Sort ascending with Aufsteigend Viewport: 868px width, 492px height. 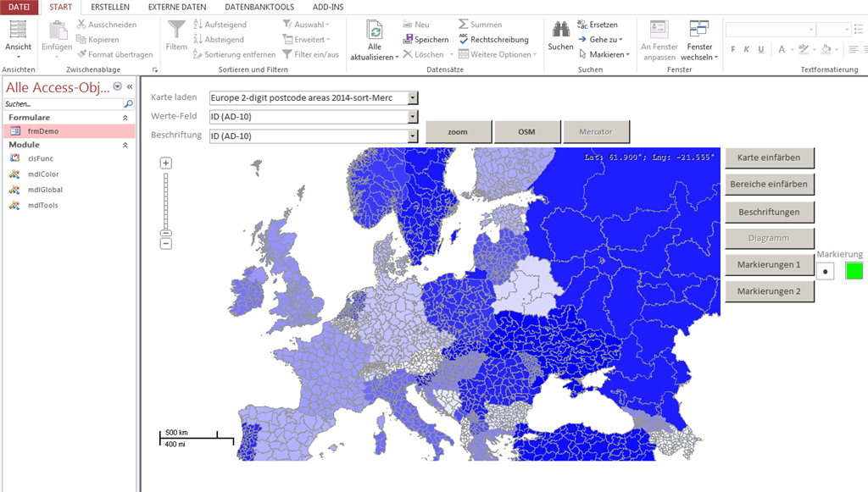coord(220,25)
